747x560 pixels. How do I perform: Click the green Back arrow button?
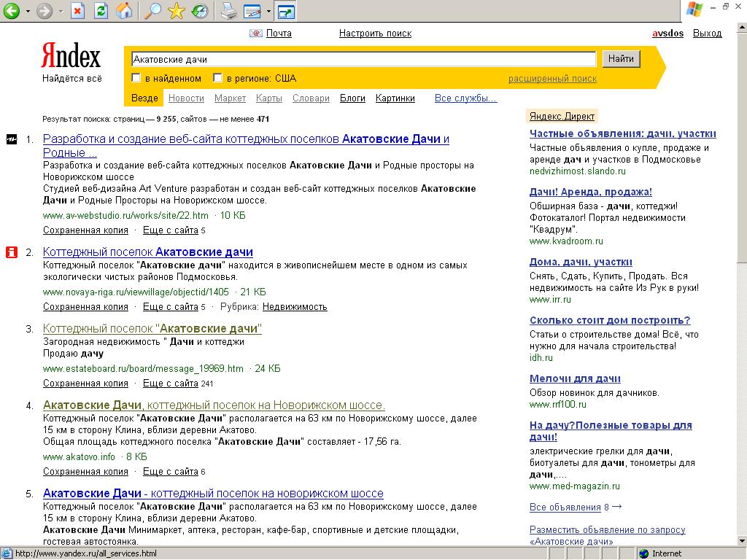click(11, 11)
